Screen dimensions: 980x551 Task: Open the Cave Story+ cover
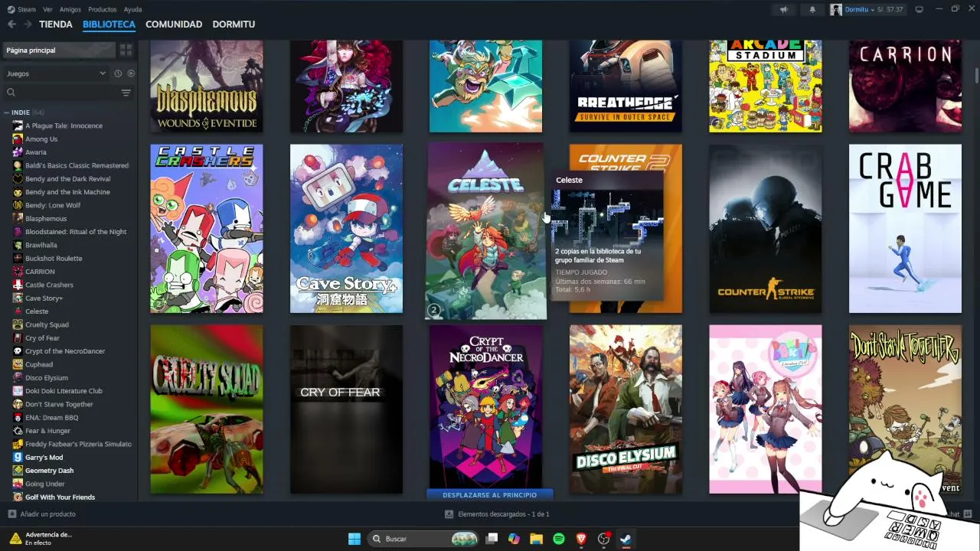coord(346,229)
